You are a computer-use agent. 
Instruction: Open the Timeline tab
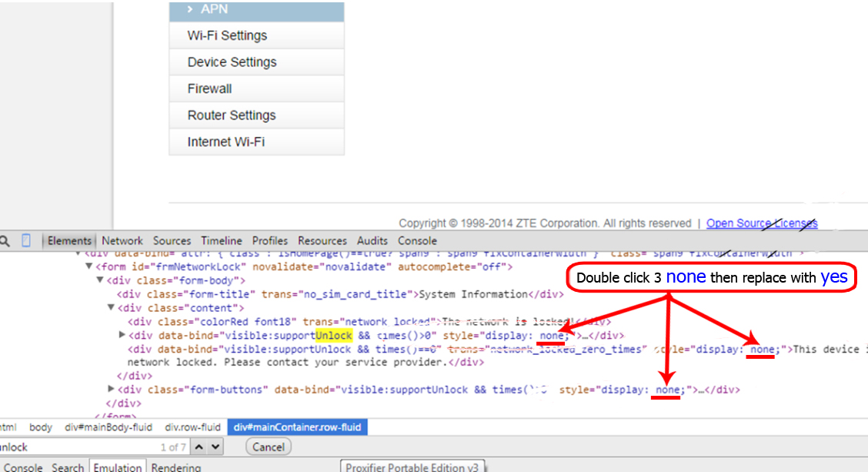coord(222,241)
